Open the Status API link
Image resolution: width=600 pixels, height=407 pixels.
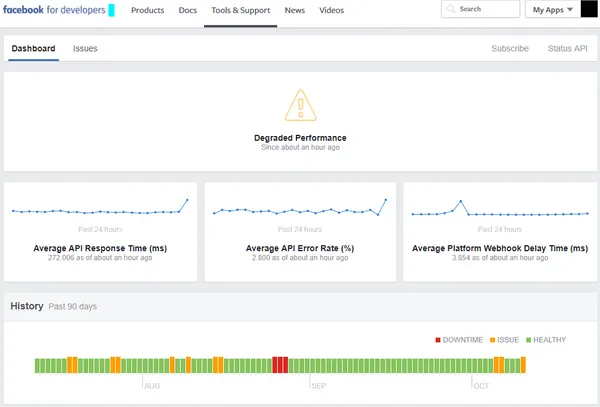[x=567, y=48]
